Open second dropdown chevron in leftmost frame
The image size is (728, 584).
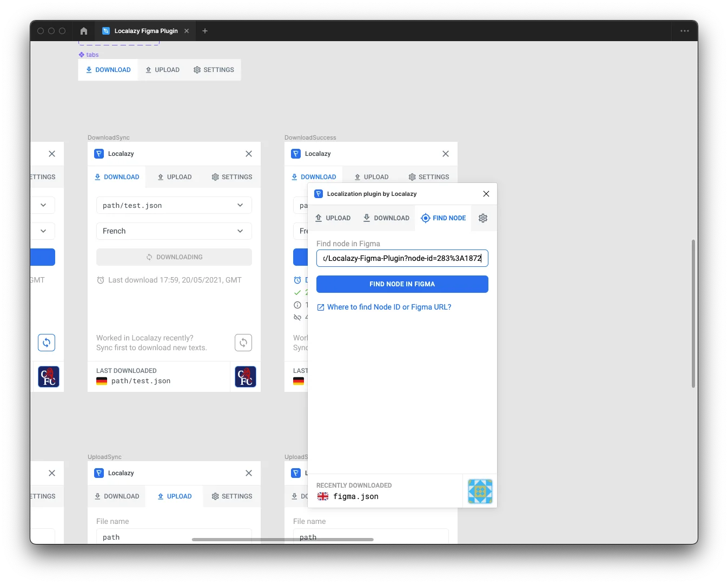point(43,231)
